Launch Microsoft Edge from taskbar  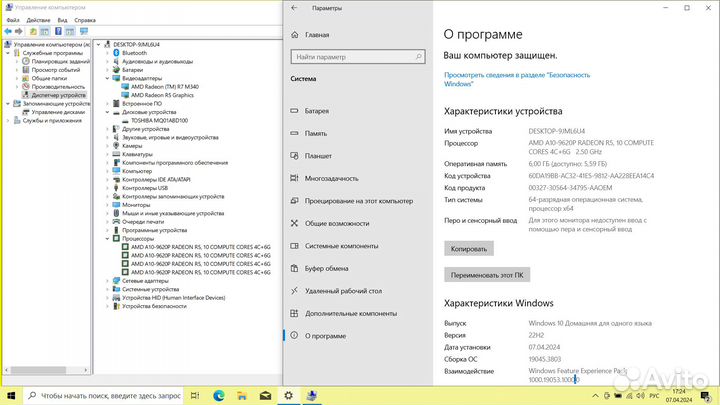219,395
